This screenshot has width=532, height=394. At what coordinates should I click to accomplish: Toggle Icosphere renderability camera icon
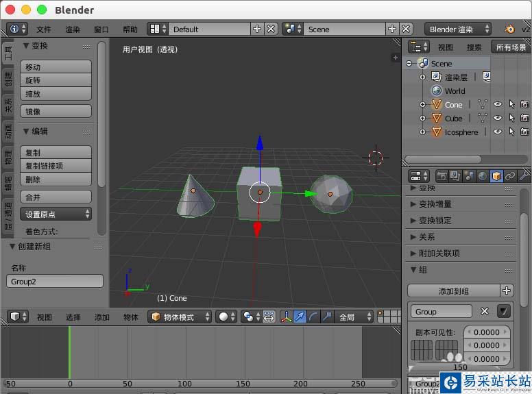524,132
